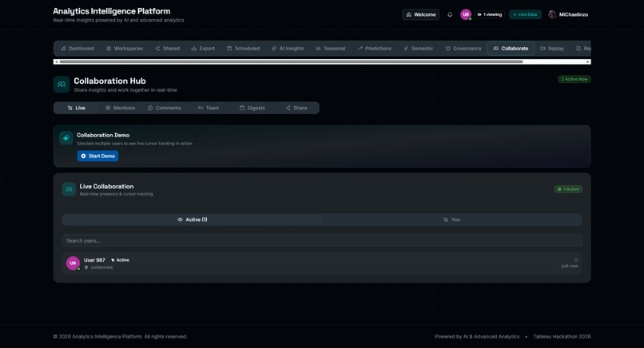Click the Collaboration Demo sparkle icon

point(66,138)
